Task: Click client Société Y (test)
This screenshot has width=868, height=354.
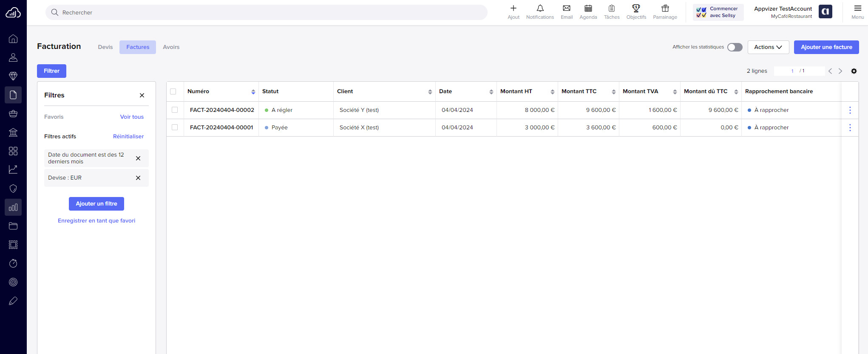Action: coord(359,110)
